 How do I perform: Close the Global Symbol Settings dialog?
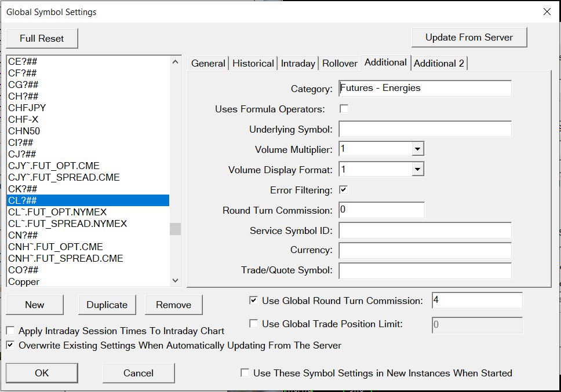[x=546, y=12]
